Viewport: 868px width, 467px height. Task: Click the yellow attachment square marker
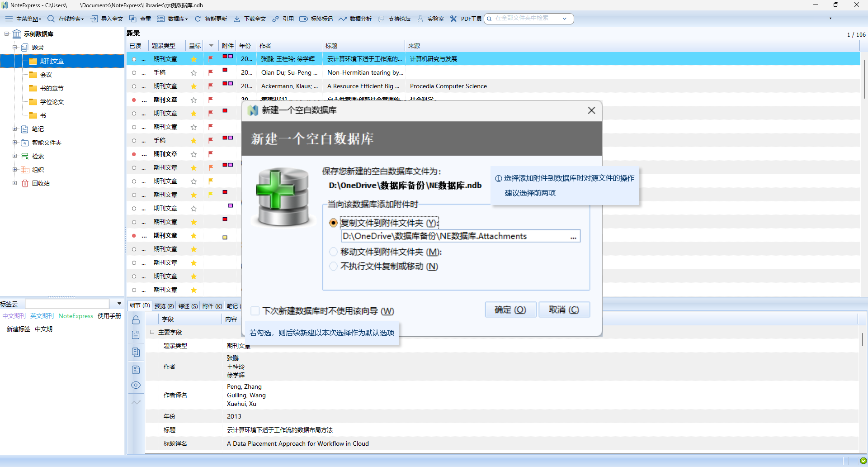point(225,237)
